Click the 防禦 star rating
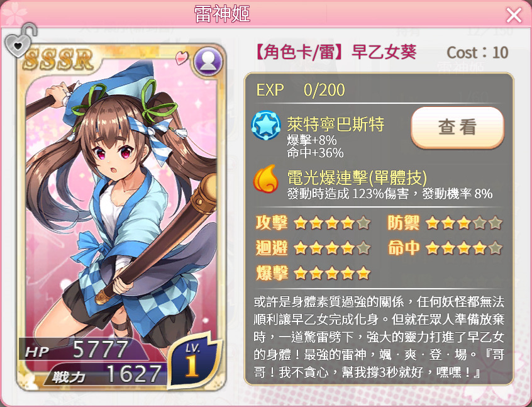The image size is (532, 407). click(463, 223)
